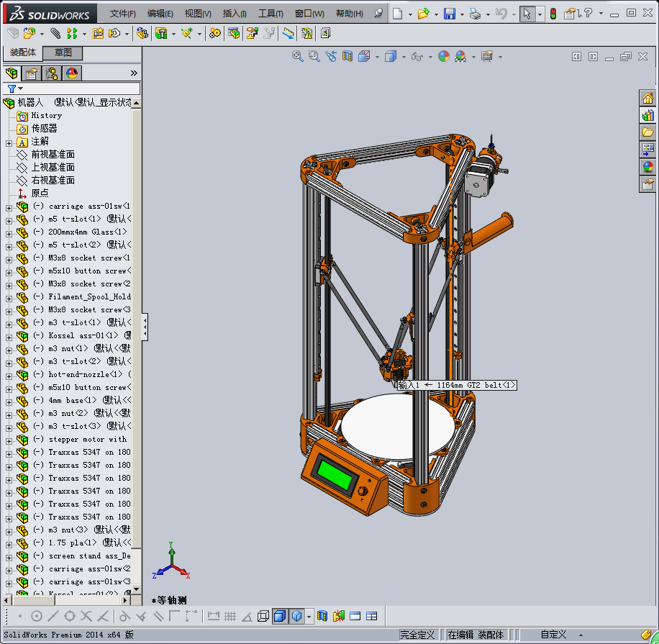The image size is (659, 644).
Task: Toggle Shaded With Edges display mode
Action: click(279, 616)
